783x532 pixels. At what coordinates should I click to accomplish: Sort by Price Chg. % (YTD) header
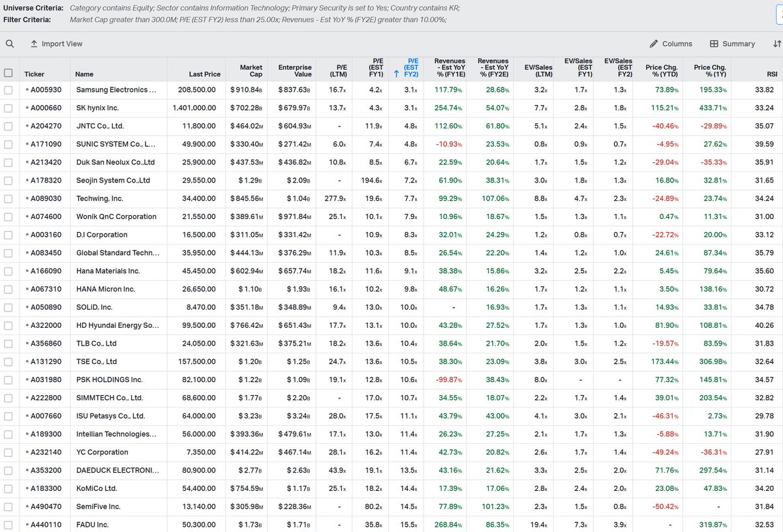(662, 70)
